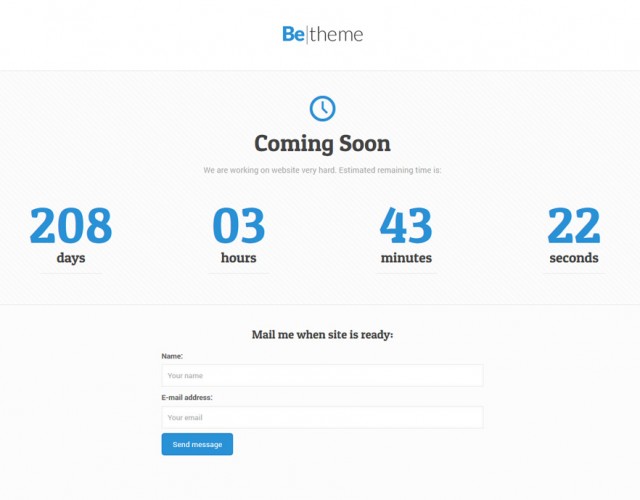Select the Coming Soon heading
The width and height of the screenshot is (640, 500).
point(322,144)
